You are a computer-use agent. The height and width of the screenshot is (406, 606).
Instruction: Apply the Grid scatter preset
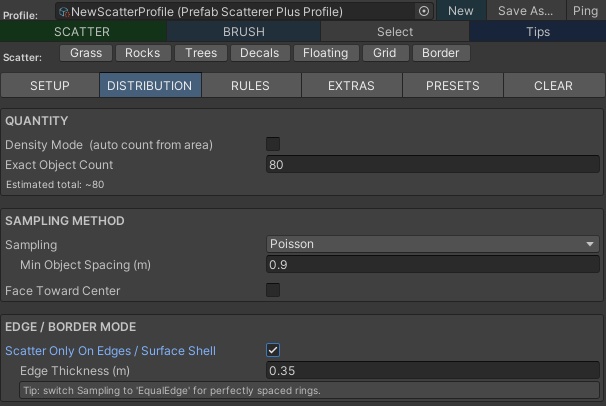coord(385,53)
